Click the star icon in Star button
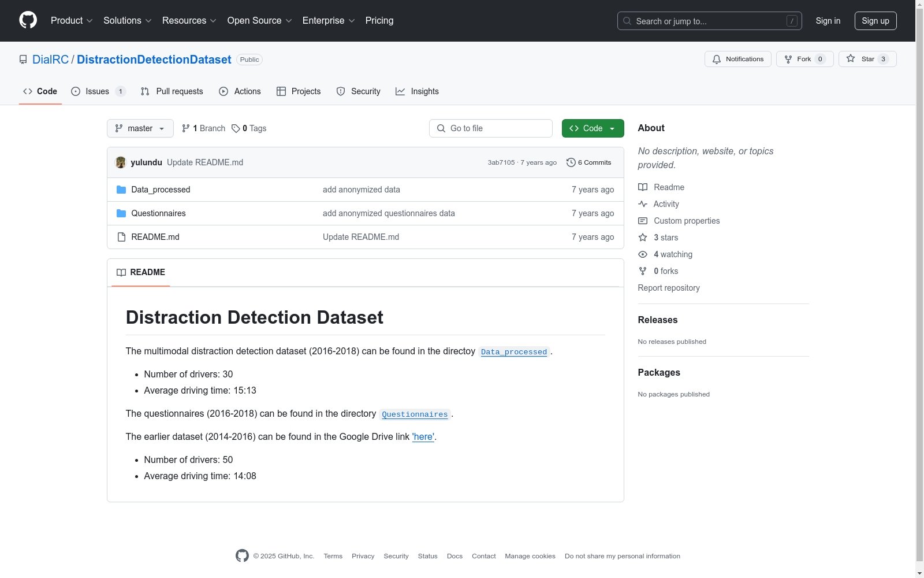Image resolution: width=924 pixels, height=578 pixels. [x=851, y=59]
